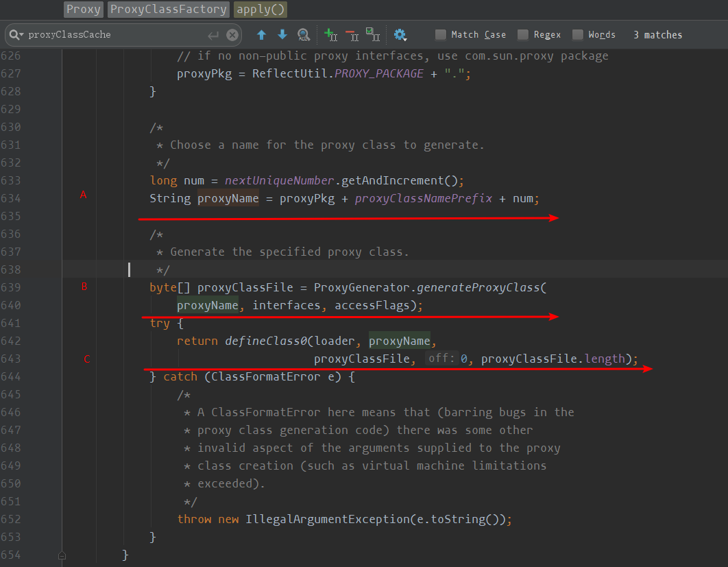Screen dimensions: 728x567
Task: Click 'off:' parameter hint on line 643
Action: [441, 359]
